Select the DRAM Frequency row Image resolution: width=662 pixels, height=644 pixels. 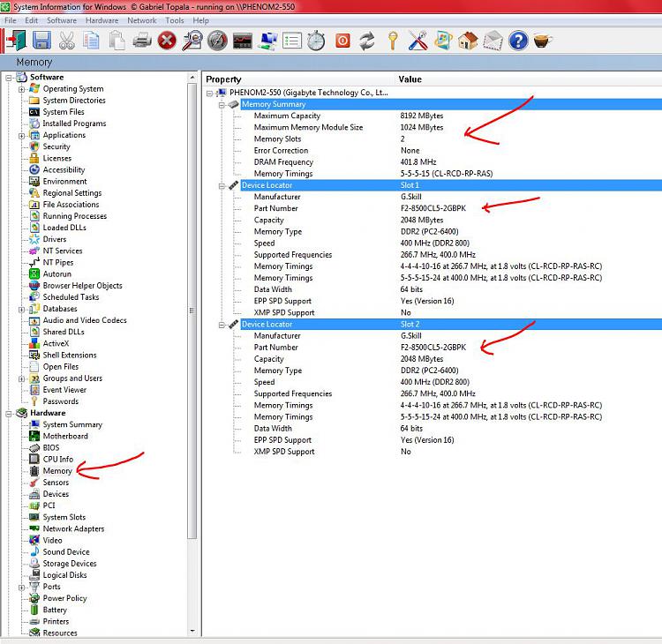click(x=450, y=162)
